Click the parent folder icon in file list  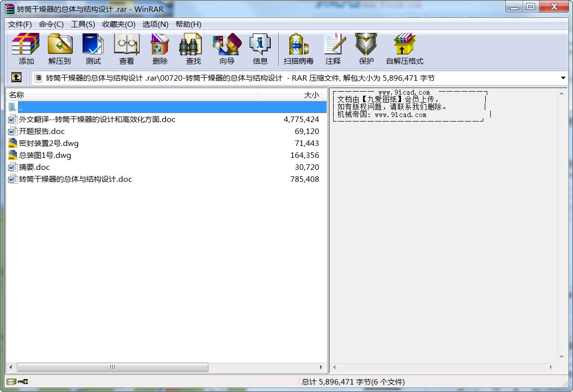coord(12,107)
